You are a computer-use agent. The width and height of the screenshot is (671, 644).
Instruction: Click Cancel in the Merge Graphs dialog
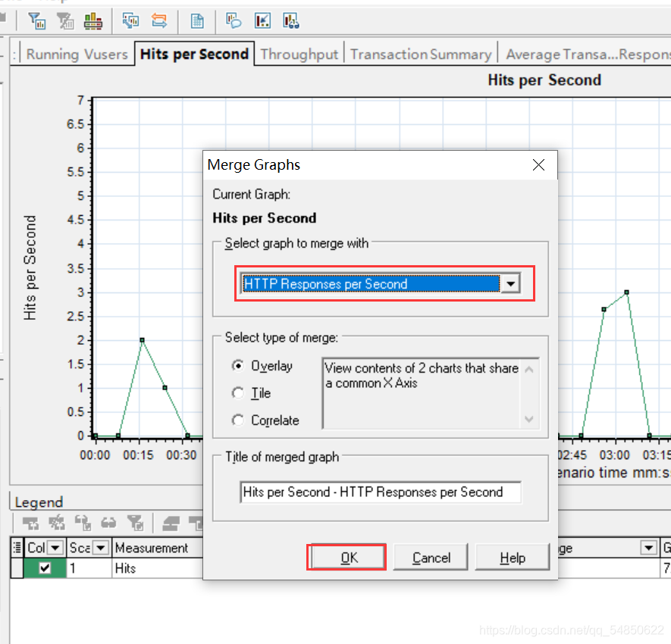pos(431,557)
